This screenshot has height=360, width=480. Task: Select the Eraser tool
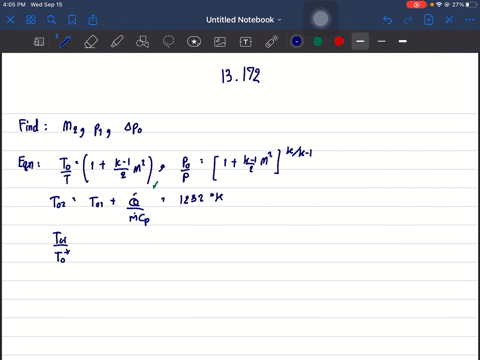(x=91, y=42)
